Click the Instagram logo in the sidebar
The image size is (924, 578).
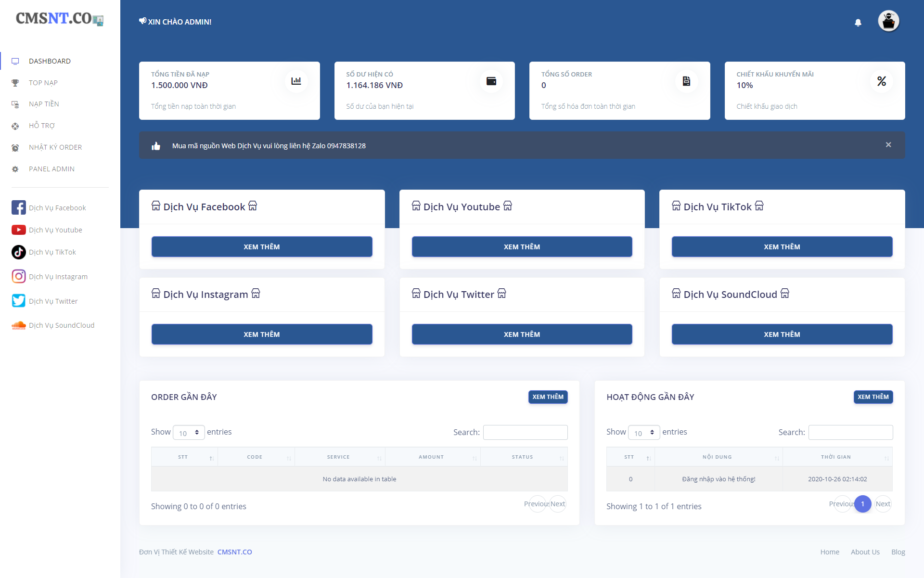click(x=18, y=277)
